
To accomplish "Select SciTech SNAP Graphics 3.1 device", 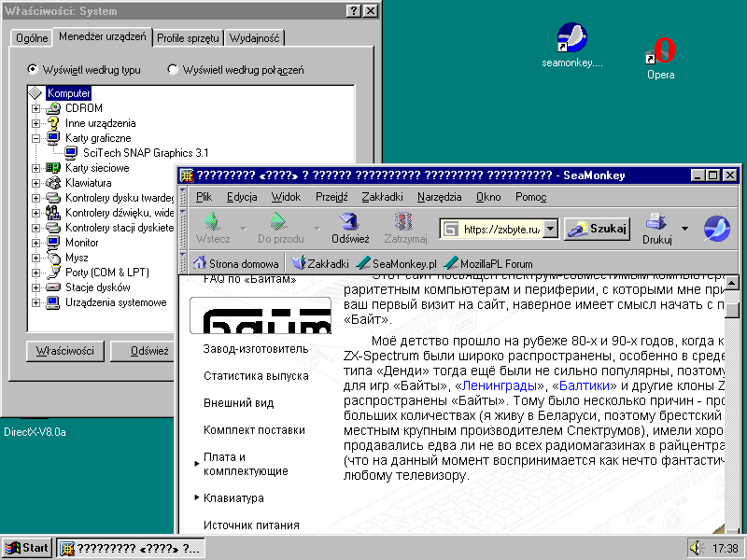I will (146, 153).
